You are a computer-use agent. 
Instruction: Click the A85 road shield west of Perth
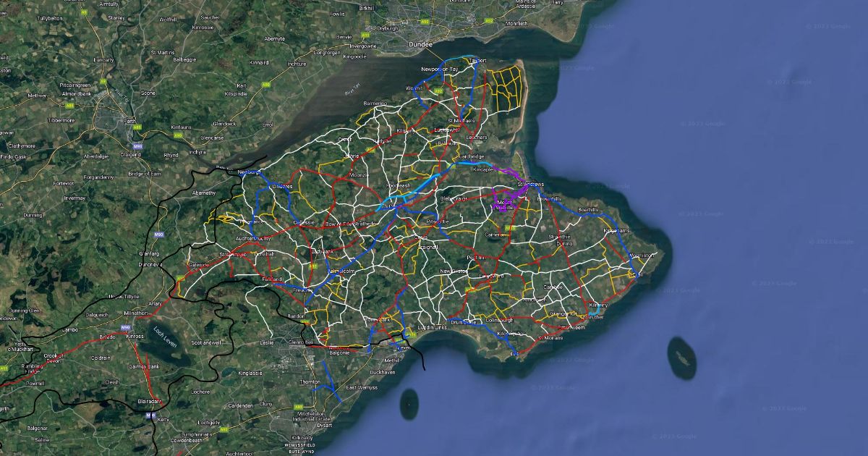69,106
